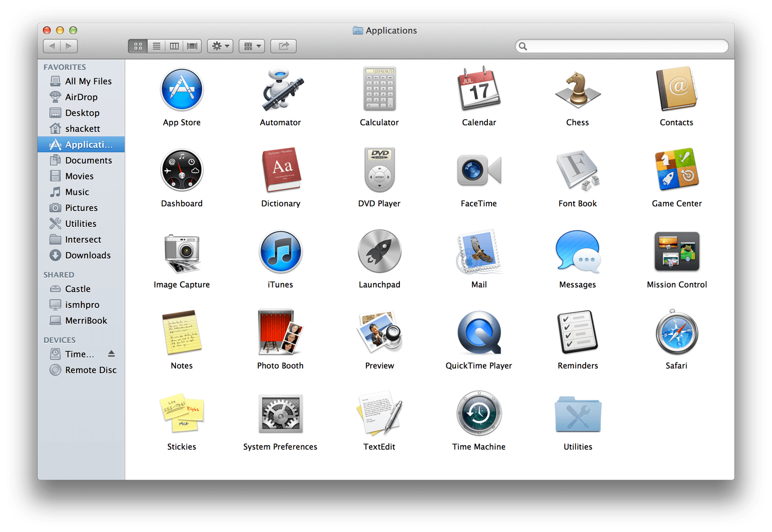Open AirDrop from the sidebar
Image resolution: width=772 pixels, height=532 pixels.
pos(81,97)
